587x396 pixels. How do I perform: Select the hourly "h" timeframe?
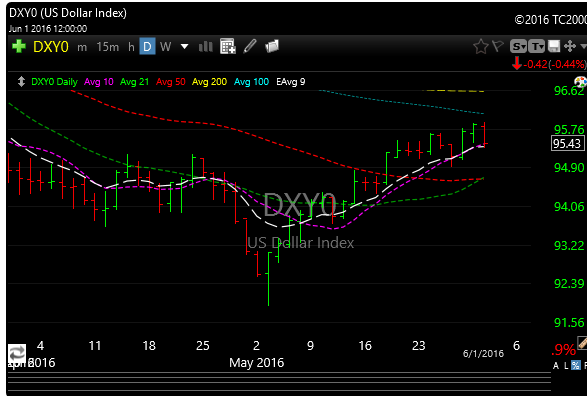(x=131, y=47)
